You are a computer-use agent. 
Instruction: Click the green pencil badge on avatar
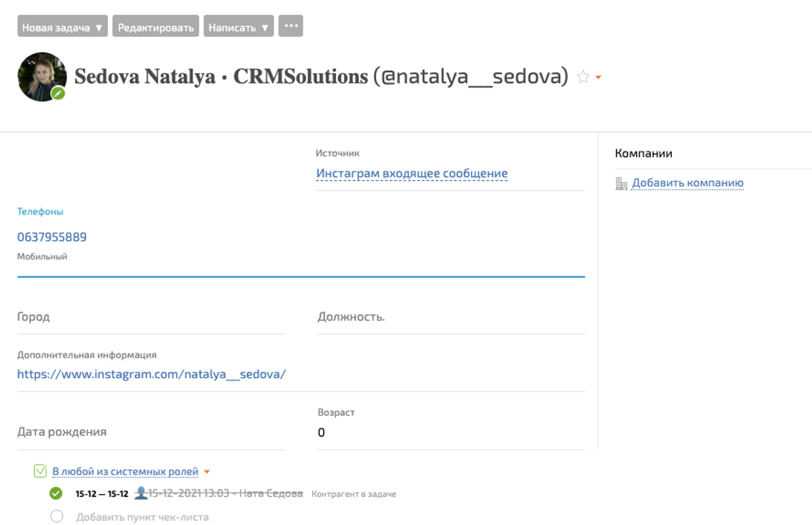click(58, 94)
